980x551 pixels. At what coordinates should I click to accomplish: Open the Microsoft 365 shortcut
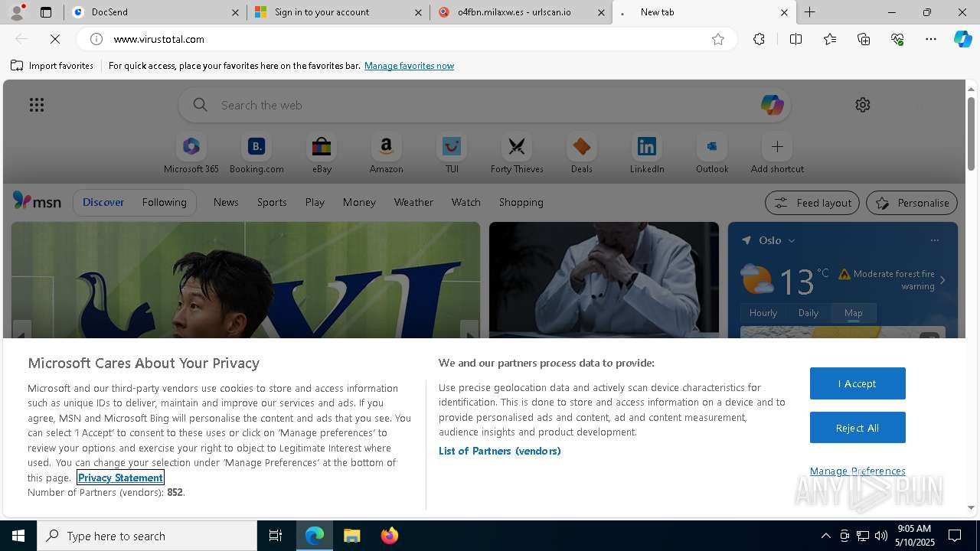pos(191,153)
